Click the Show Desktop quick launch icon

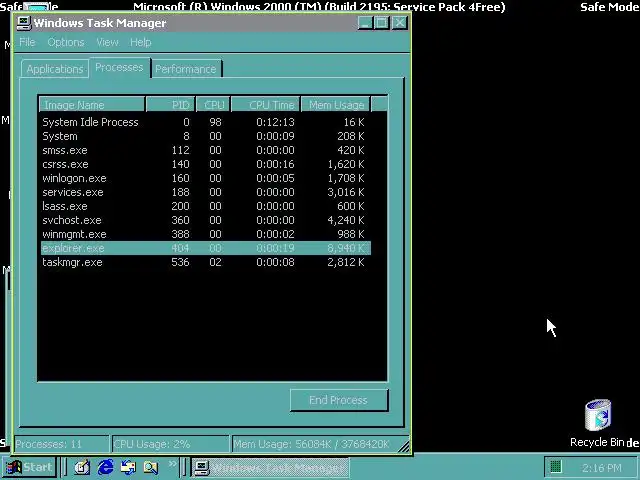tap(82, 467)
